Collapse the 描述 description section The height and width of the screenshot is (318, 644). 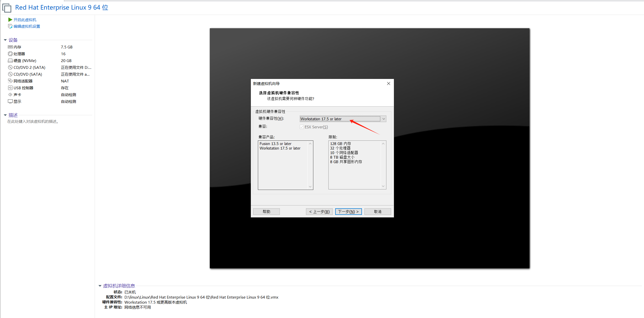(x=5, y=115)
